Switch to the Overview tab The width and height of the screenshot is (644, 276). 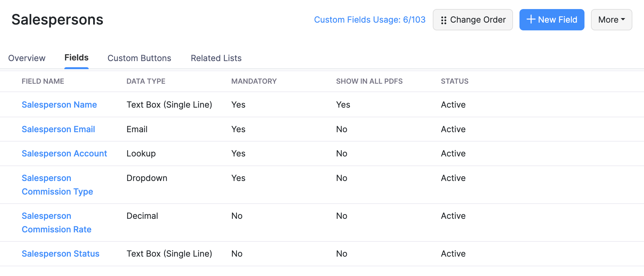(27, 58)
